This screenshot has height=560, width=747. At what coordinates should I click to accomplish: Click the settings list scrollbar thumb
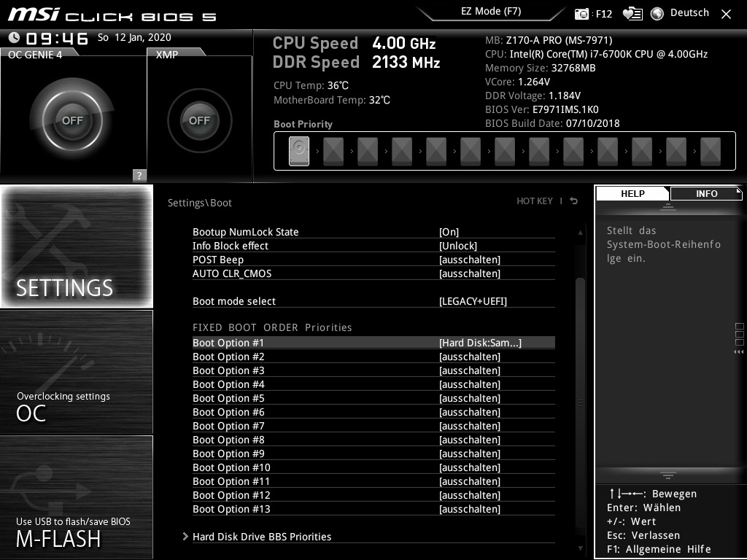click(580, 402)
